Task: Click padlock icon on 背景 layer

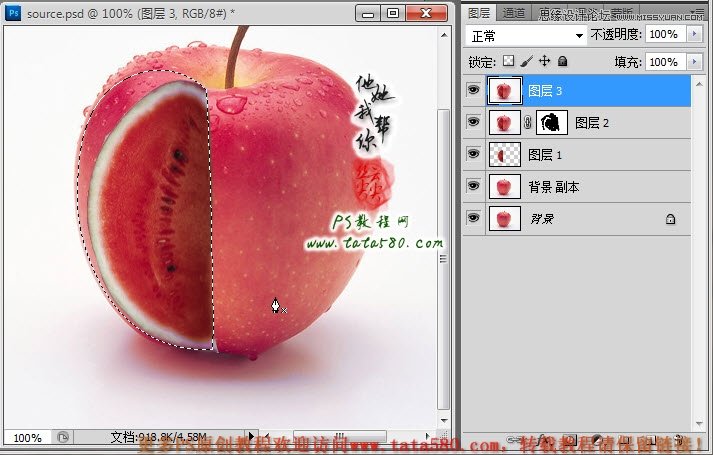Action: click(x=670, y=219)
